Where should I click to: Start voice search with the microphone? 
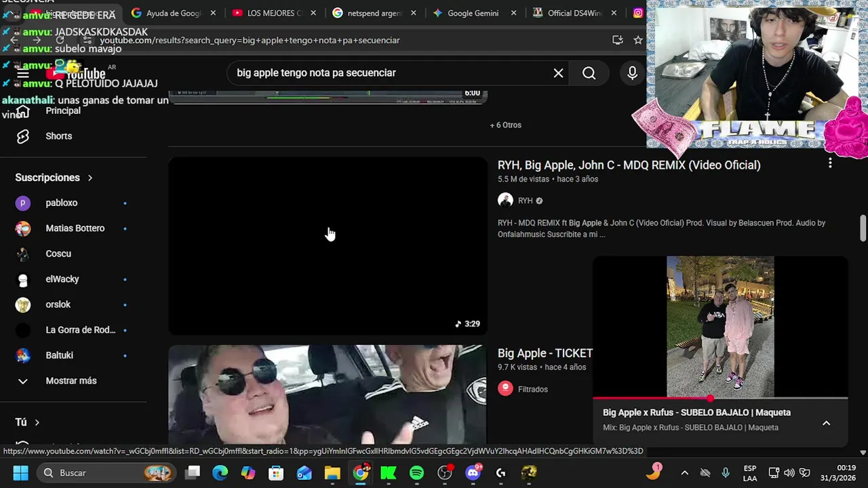pyautogui.click(x=632, y=73)
